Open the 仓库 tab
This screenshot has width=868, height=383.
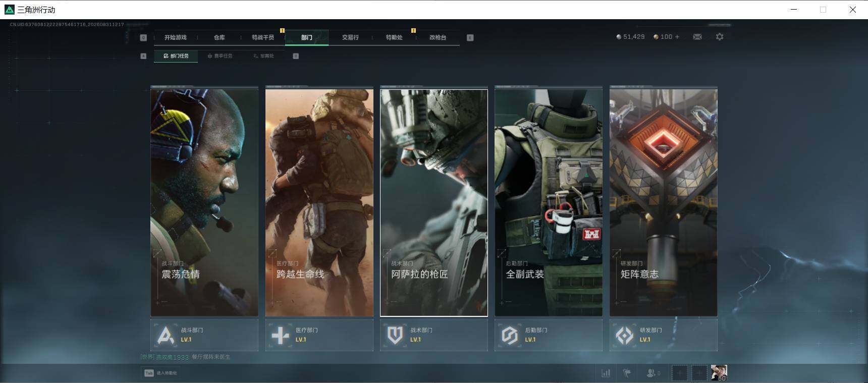coord(219,37)
